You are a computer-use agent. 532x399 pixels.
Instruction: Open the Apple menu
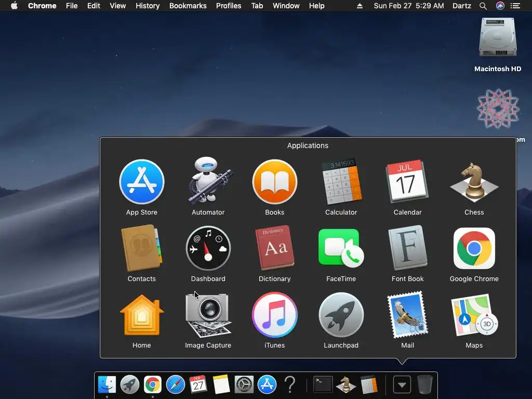14,6
